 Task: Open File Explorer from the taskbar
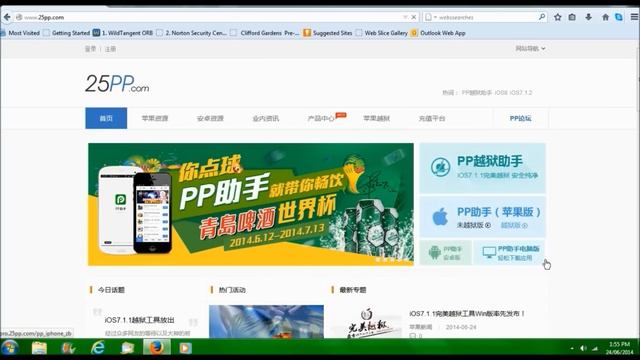(39, 348)
